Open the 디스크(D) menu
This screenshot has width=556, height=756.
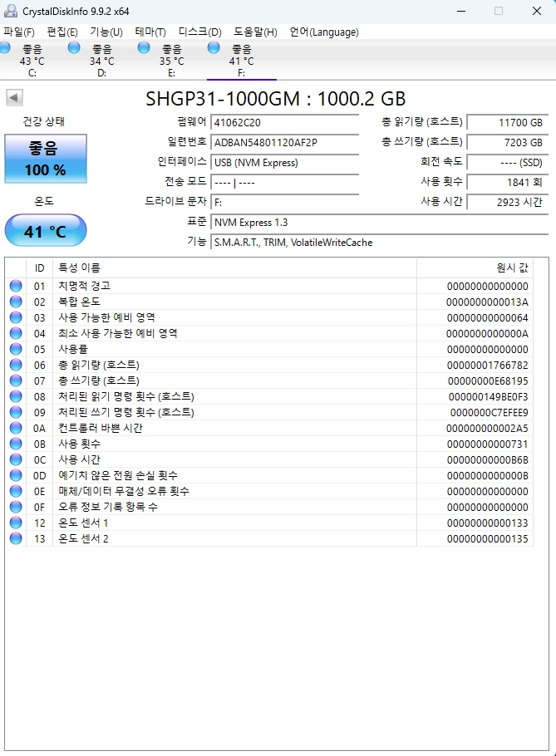point(199,32)
